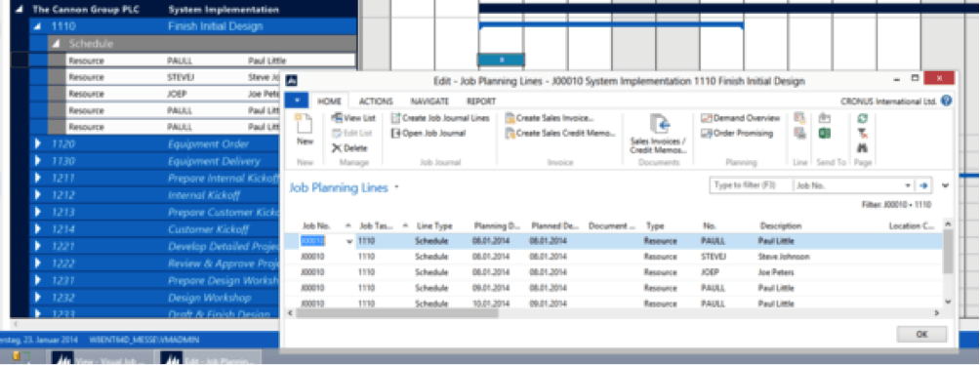
Task: Open Demand Overview
Action: click(x=741, y=117)
